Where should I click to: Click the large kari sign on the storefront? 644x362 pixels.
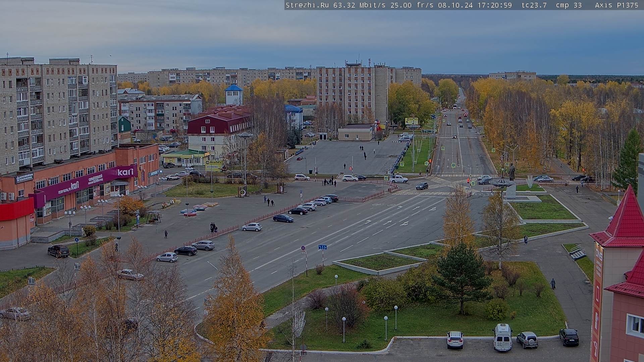pyautogui.click(x=125, y=172)
